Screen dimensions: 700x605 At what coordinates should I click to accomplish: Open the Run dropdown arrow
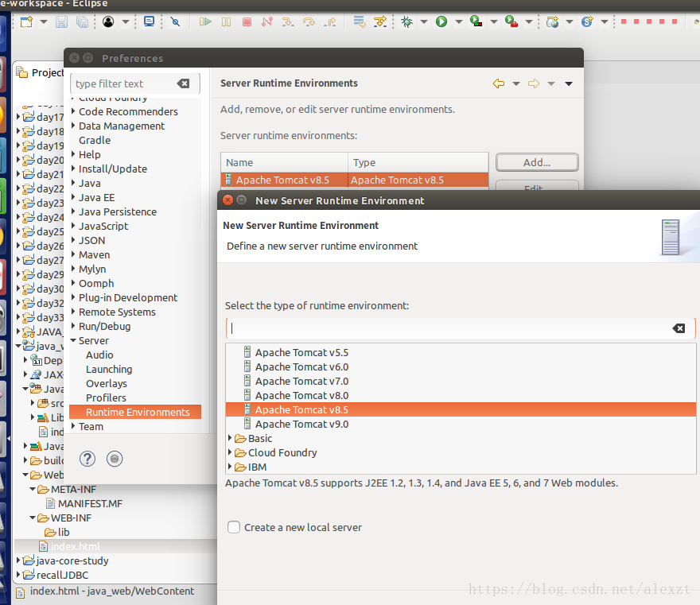458,21
